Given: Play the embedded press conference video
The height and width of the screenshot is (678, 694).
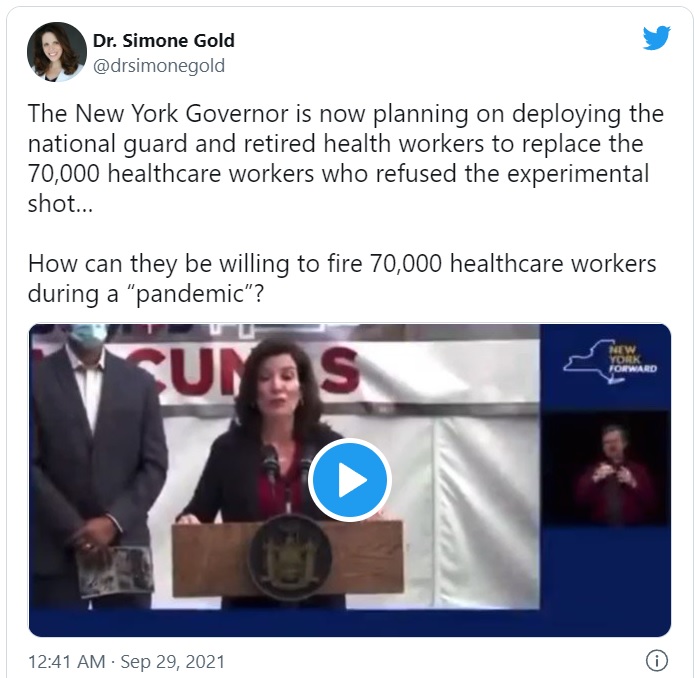Looking at the screenshot, I should click(x=350, y=480).
